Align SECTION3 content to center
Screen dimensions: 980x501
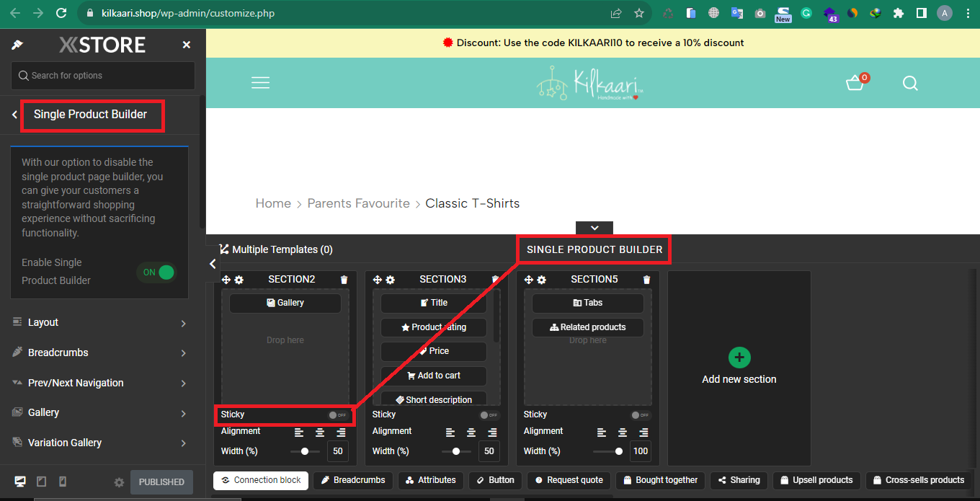click(x=471, y=433)
